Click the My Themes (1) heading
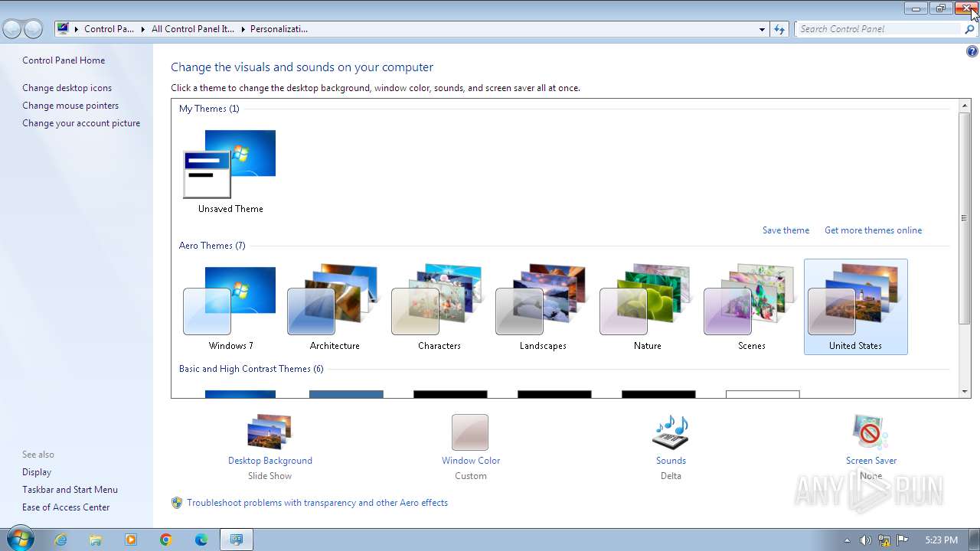Viewport: 980px width, 551px height. coord(209,109)
